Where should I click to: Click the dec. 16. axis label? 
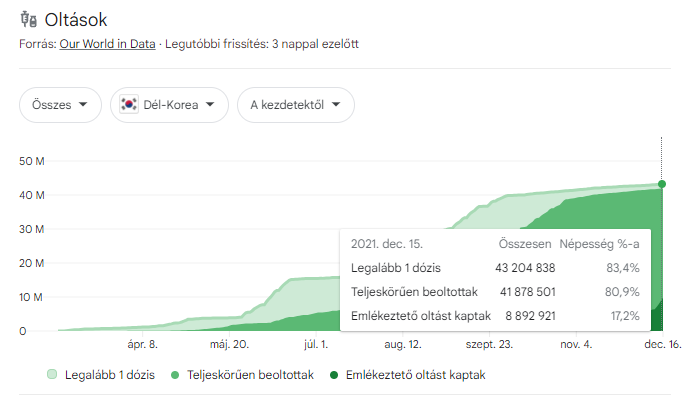pos(661,344)
